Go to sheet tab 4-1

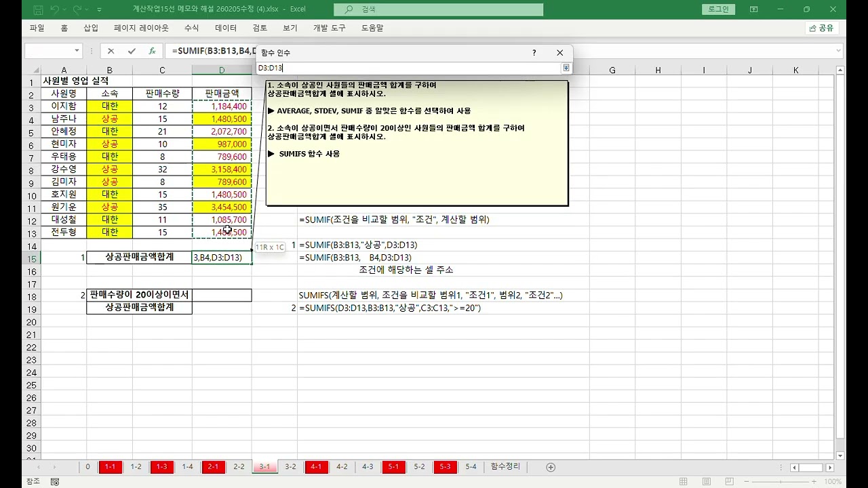(316, 467)
